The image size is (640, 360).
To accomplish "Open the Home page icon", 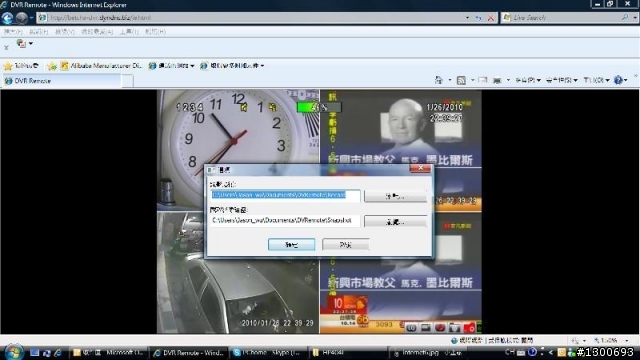I will [439, 80].
